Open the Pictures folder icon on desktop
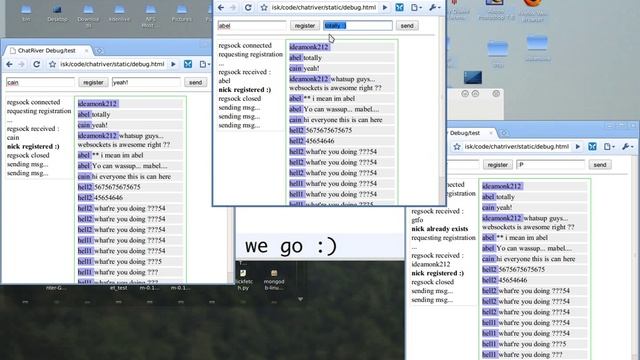This screenshot has height=360, width=640. [x=182, y=13]
